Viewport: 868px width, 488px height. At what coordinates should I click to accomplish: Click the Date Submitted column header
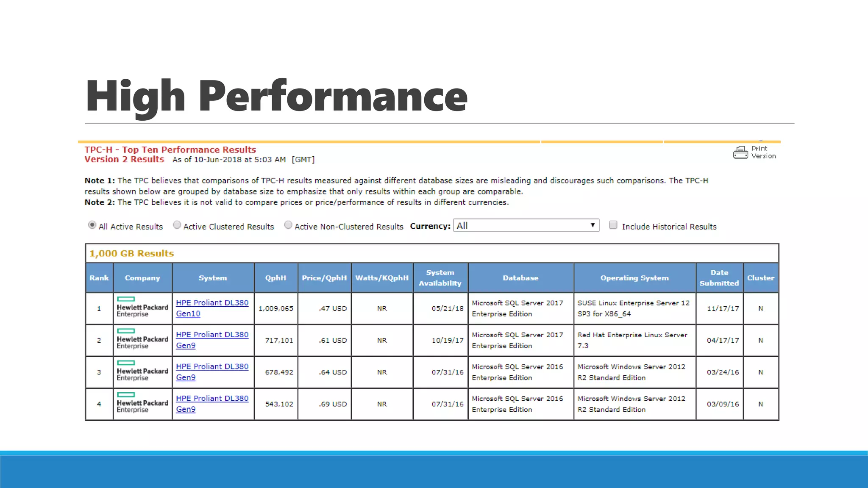coord(719,278)
